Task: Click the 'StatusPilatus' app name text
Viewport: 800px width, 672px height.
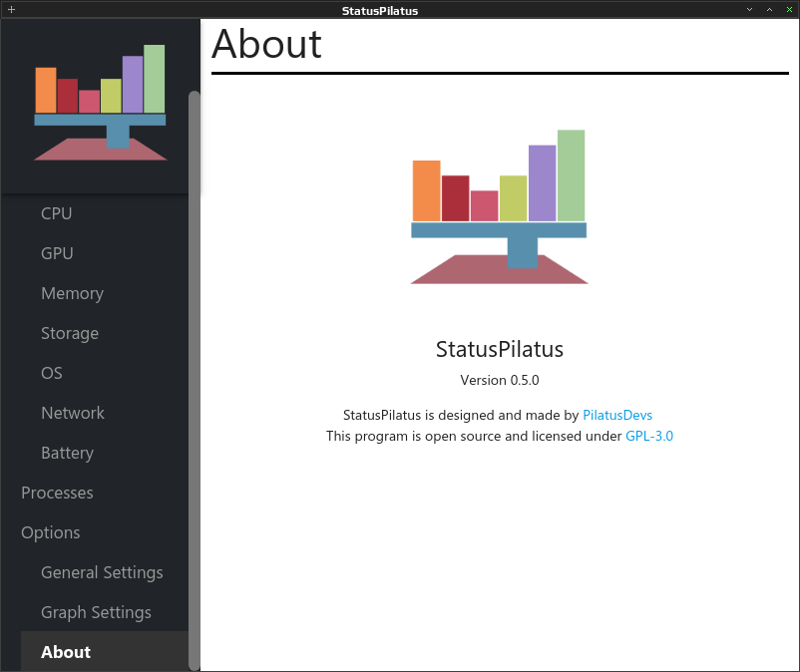Action: [500, 349]
